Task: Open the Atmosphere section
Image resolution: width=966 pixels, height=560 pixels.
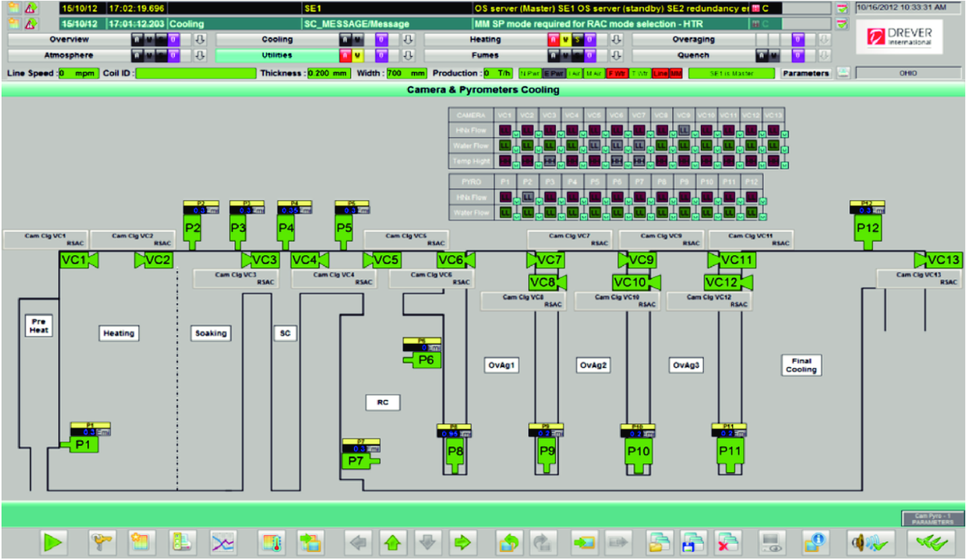Action: tap(69, 55)
